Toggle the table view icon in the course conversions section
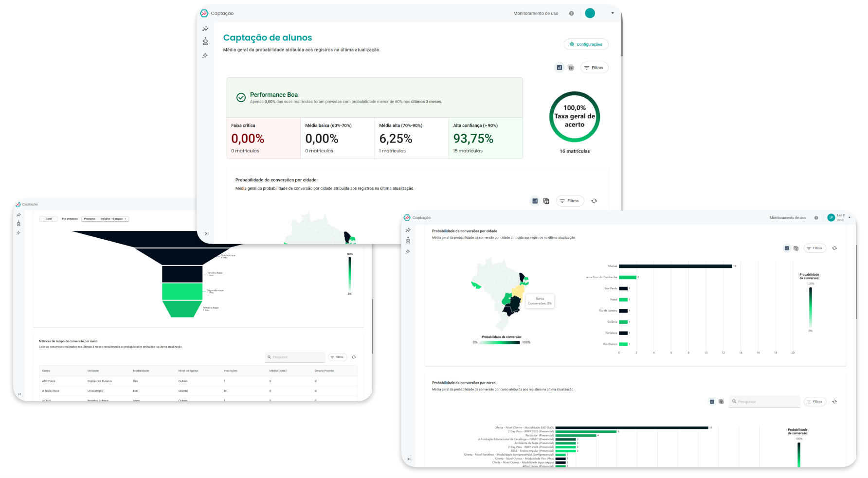This screenshot has height=478, width=868. coord(721,402)
